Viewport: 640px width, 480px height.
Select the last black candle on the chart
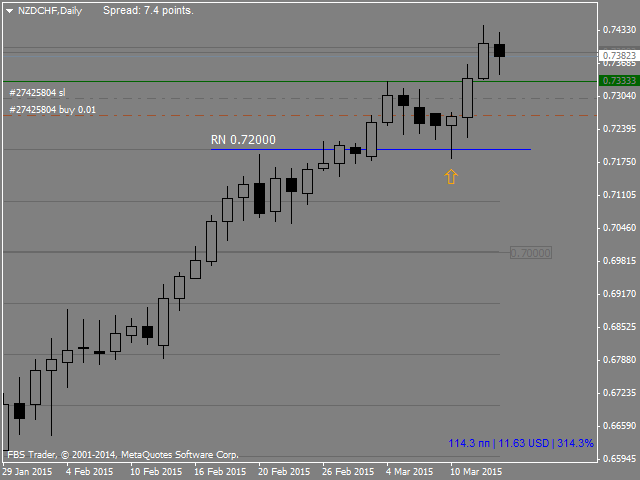[x=499, y=51]
